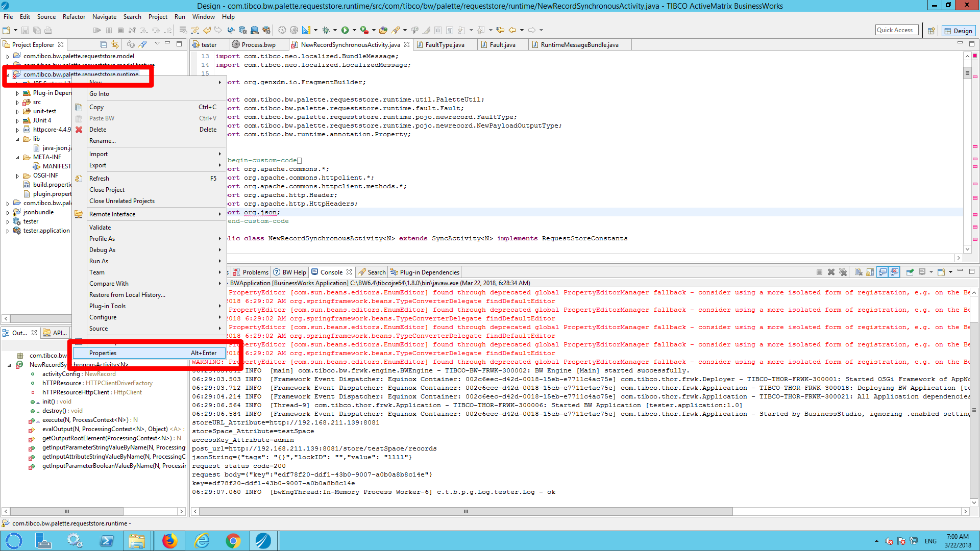Viewport: 980px width, 551px height.
Task: Click Remove All Terminated Launches icon
Action: click(x=843, y=272)
